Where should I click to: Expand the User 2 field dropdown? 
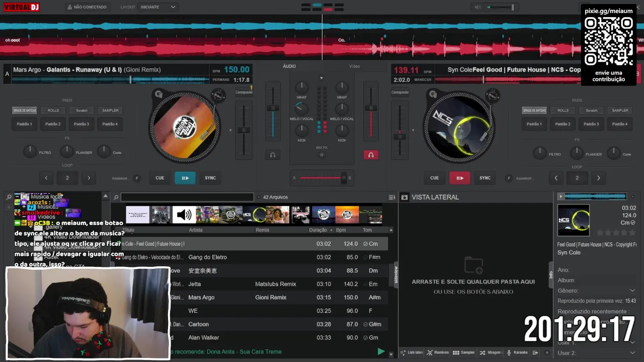pyautogui.click(x=632, y=352)
